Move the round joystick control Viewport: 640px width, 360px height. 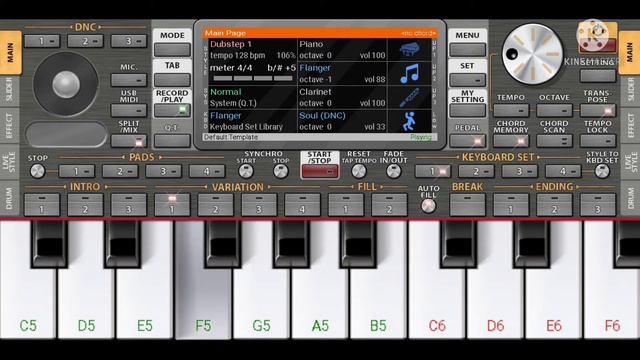(x=66, y=84)
